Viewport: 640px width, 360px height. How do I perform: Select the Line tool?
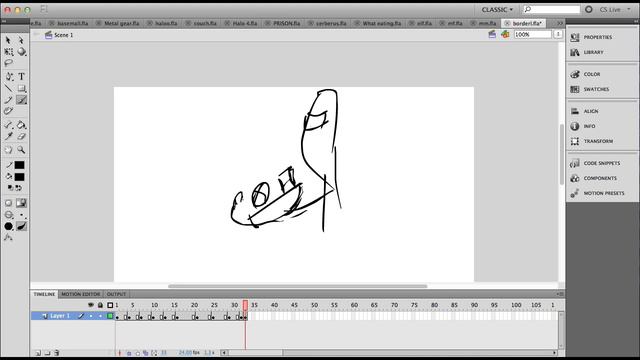[x=8, y=88]
